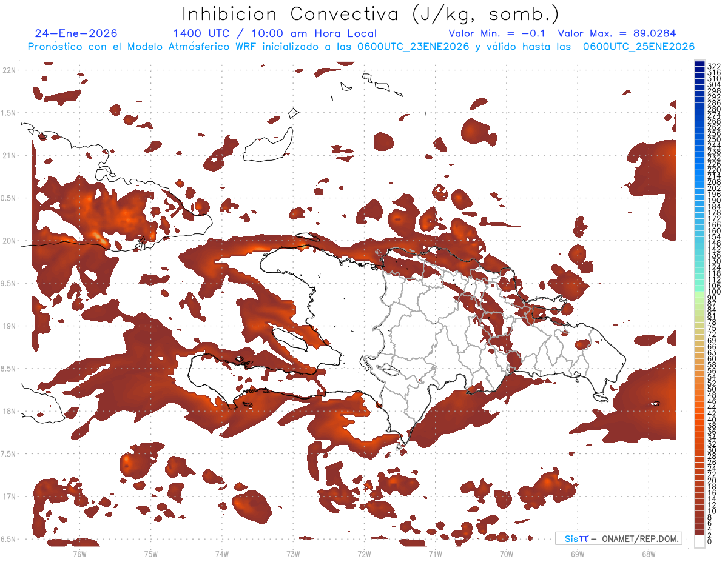Click the longitude label '72W'

(x=364, y=554)
